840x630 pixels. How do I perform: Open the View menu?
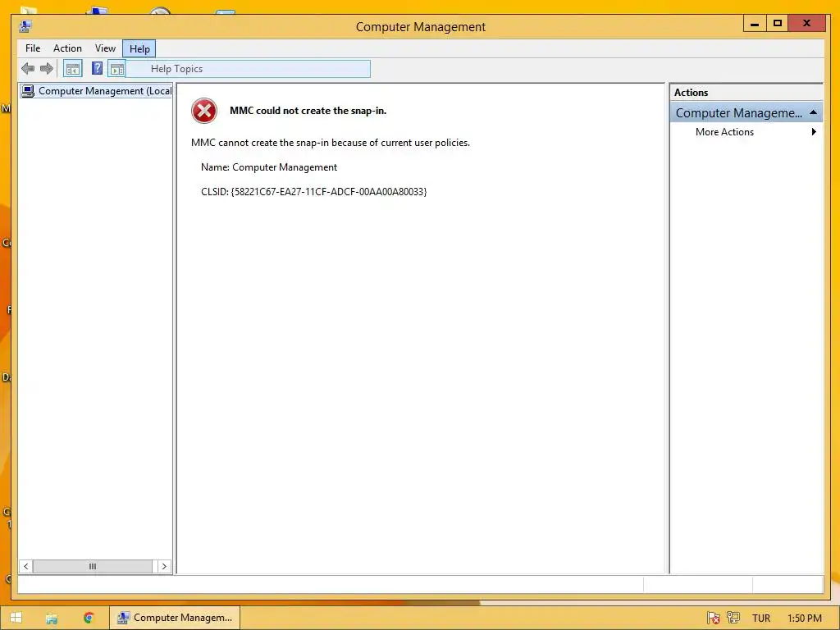[105, 48]
